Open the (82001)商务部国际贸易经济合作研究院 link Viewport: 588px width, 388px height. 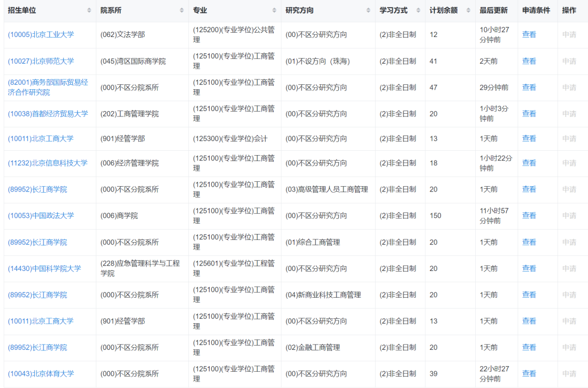[48, 88]
